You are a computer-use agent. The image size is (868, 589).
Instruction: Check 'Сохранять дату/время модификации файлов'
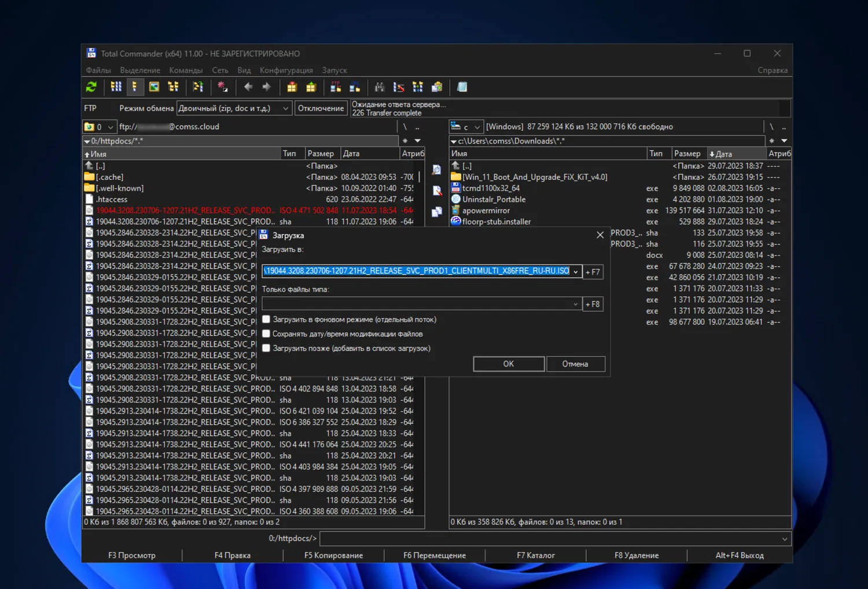[x=266, y=334]
